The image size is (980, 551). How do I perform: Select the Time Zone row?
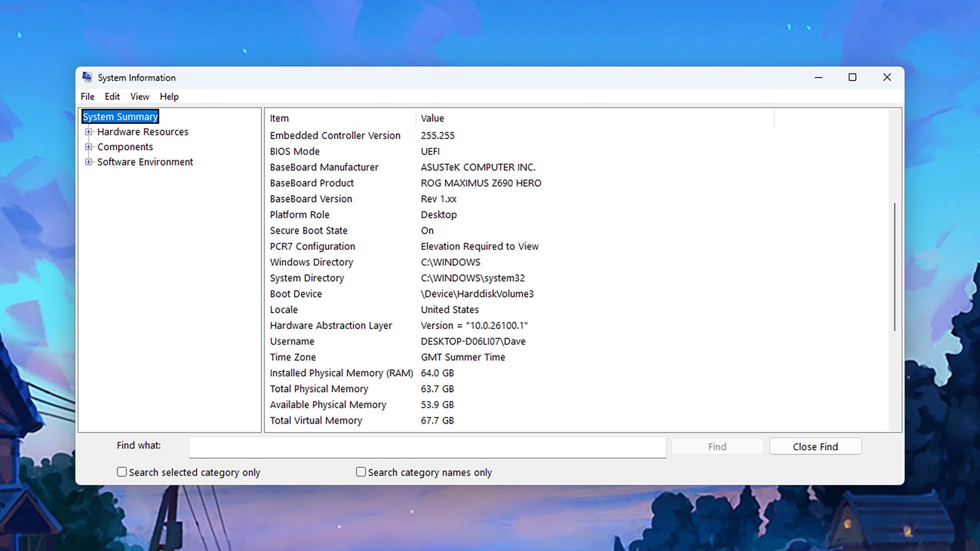click(519, 358)
